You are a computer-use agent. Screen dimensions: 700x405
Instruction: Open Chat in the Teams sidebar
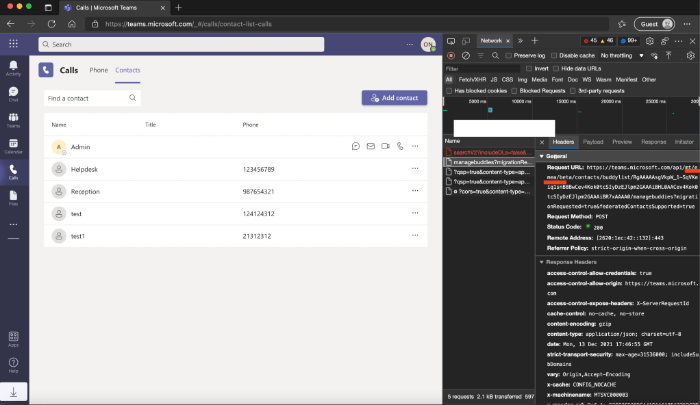[x=13, y=94]
